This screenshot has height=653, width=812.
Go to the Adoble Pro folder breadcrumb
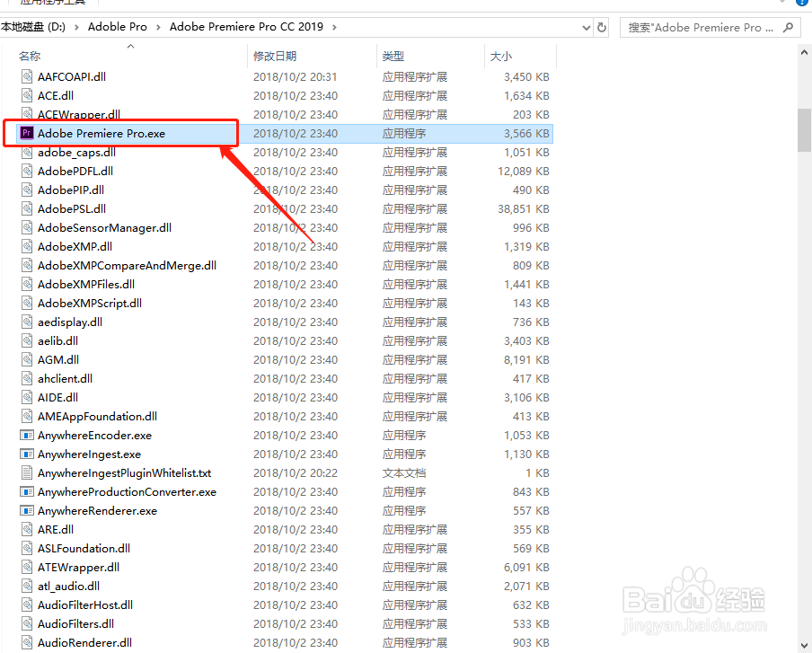point(118,27)
